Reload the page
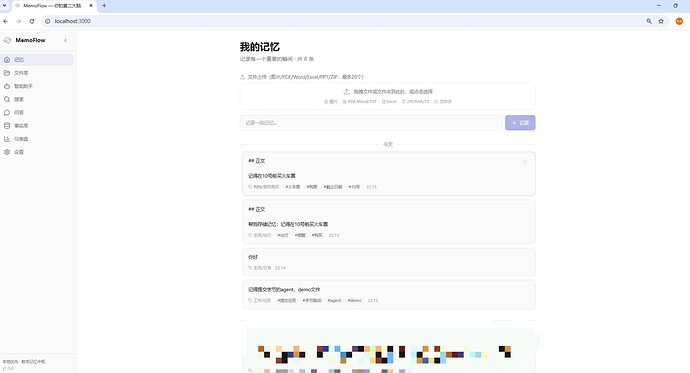The height and width of the screenshot is (373, 690). click(32, 21)
